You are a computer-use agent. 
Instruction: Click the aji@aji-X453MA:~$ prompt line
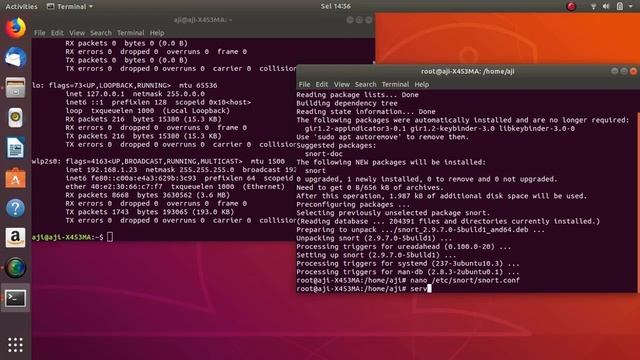73,237
